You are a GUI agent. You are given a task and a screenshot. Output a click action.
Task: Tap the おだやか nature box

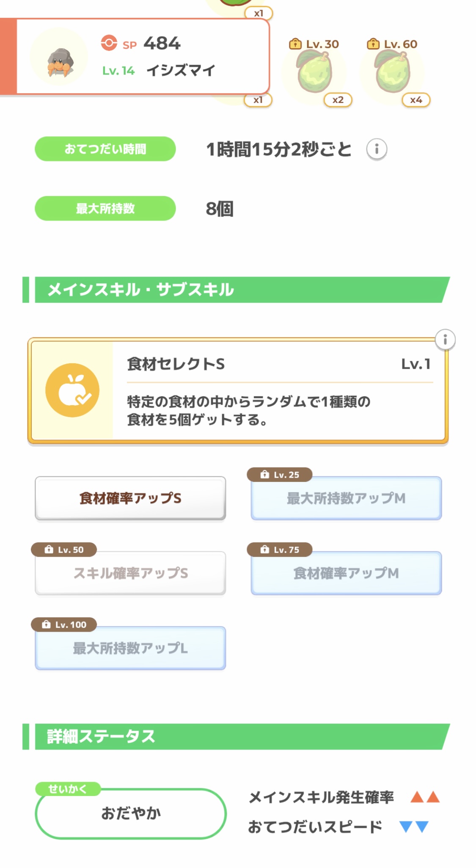pyautogui.click(x=131, y=813)
